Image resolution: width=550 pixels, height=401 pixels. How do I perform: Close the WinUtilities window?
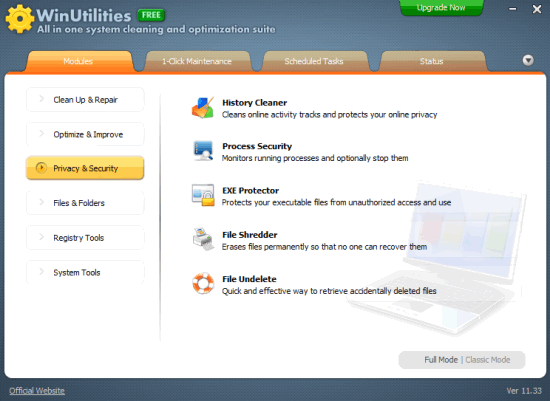[537, 9]
